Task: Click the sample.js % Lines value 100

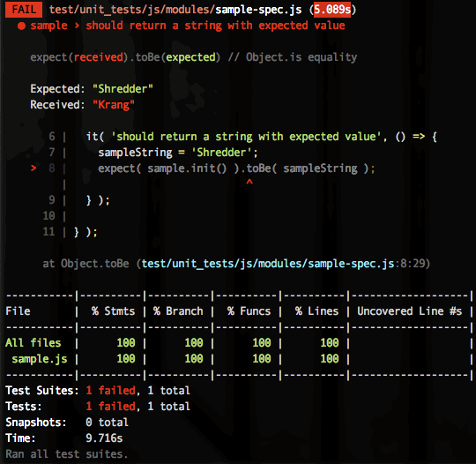Action: point(330,358)
